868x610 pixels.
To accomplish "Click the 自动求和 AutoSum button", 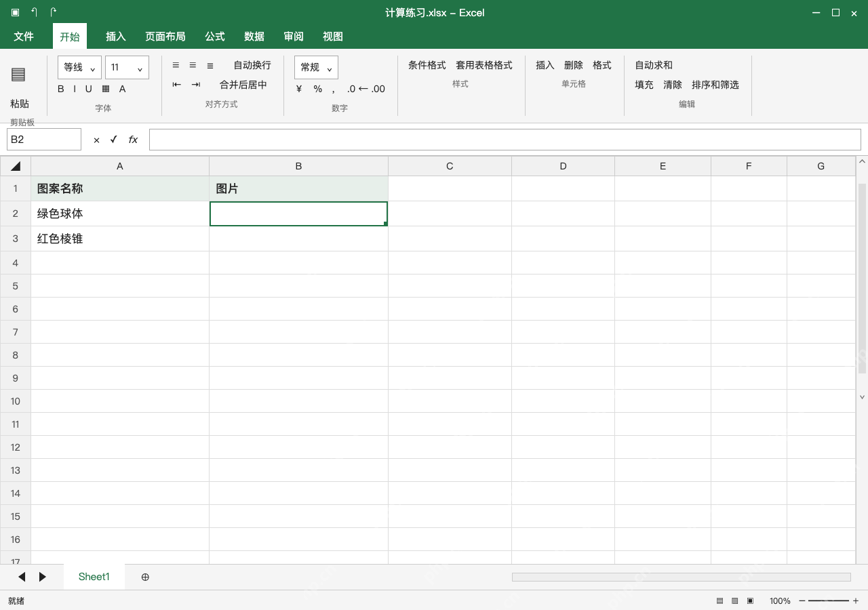I will click(654, 65).
